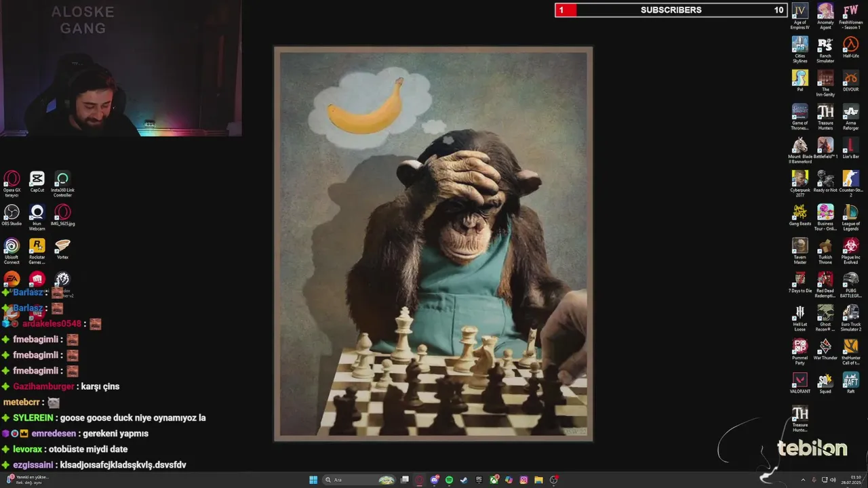Launch Liar's Bar shortcut
Screen dimensions: 868x488
point(850,148)
